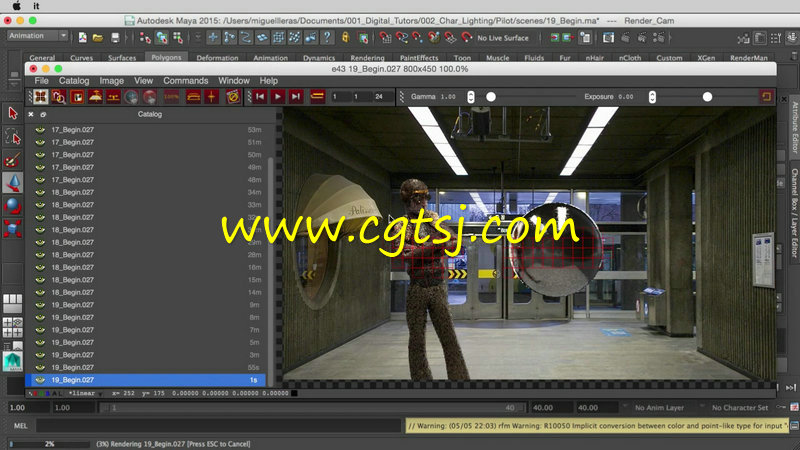Open the No Anim Layer dropdown
800x450 pixels.
pos(659,408)
